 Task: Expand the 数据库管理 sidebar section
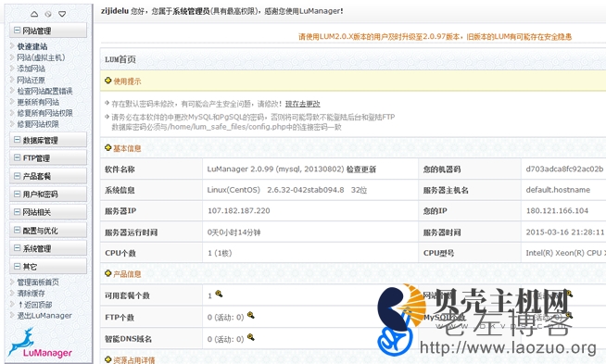[x=48, y=140]
